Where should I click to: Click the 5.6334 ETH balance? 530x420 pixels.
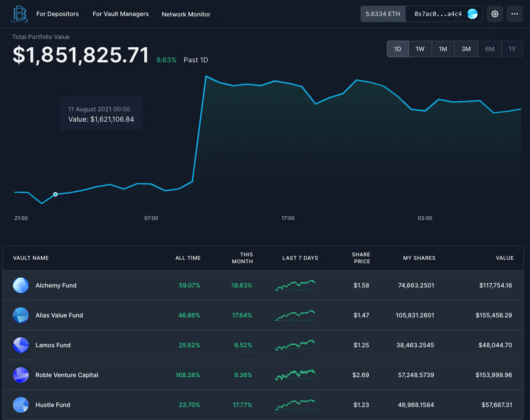383,14
